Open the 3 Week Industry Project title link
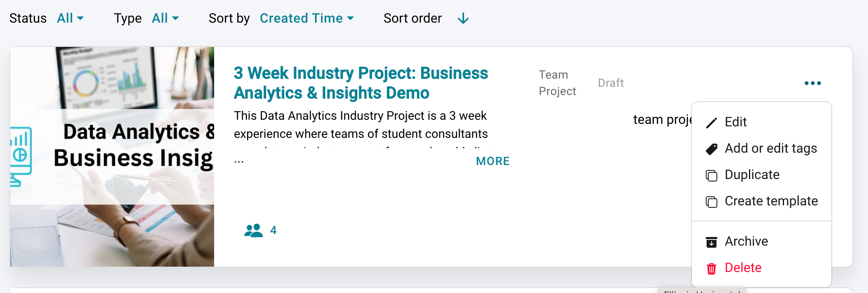Screen dimensions: 868x293 [x=361, y=83]
